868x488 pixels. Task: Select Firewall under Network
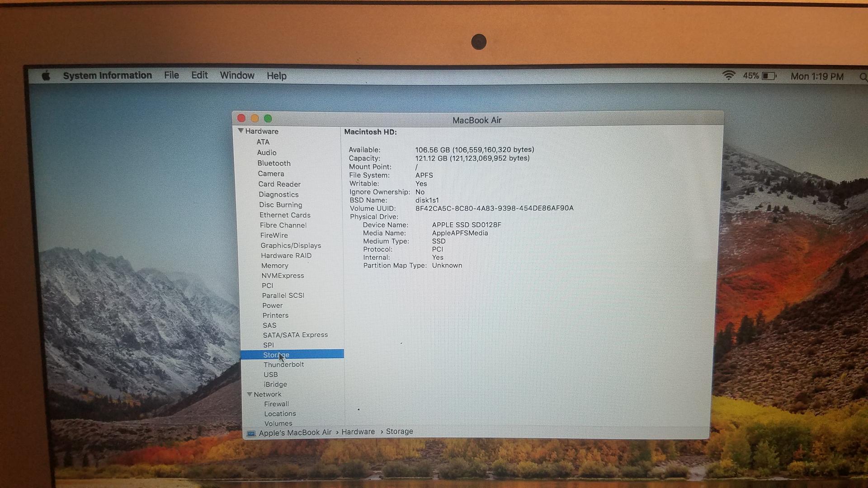click(x=276, y=404)
